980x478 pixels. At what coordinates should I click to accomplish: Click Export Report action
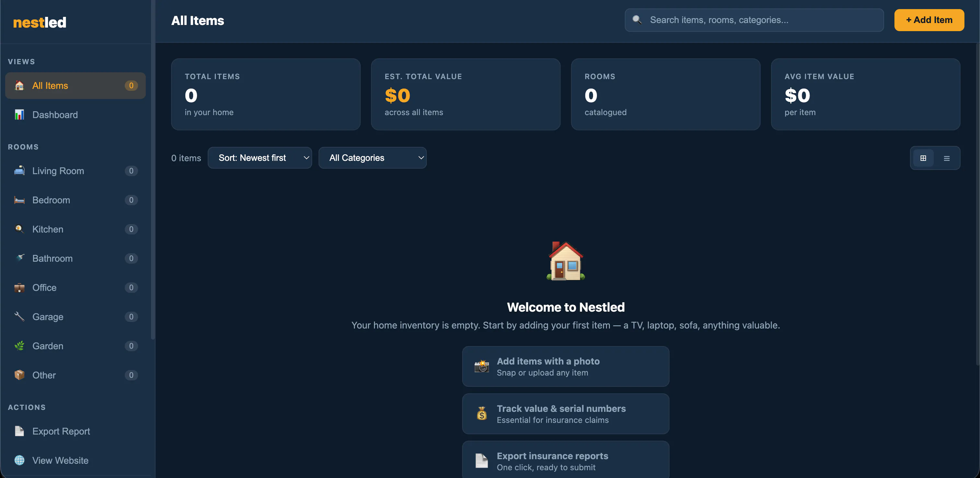pos(75,431)
